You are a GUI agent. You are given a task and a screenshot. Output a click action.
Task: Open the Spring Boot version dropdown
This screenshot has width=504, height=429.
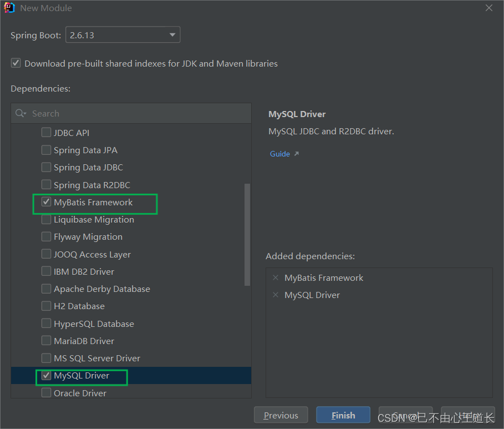pyautogui.click(x=123, y=35)
